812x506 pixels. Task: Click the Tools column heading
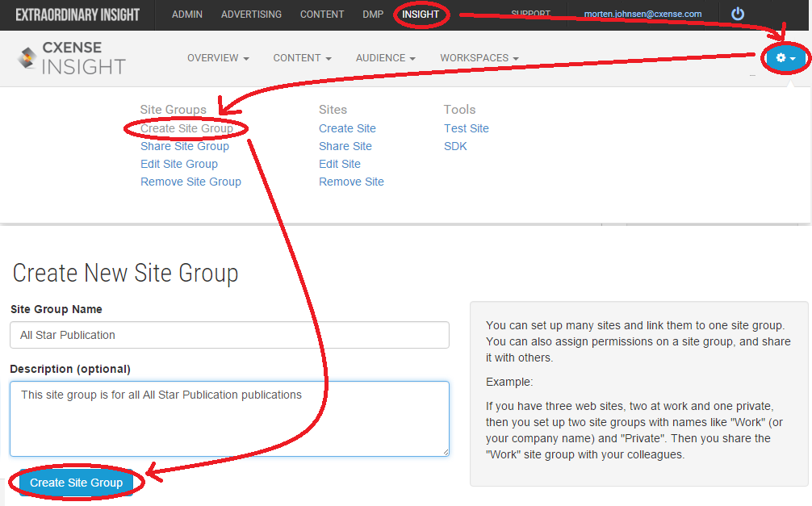coord(459,110)
